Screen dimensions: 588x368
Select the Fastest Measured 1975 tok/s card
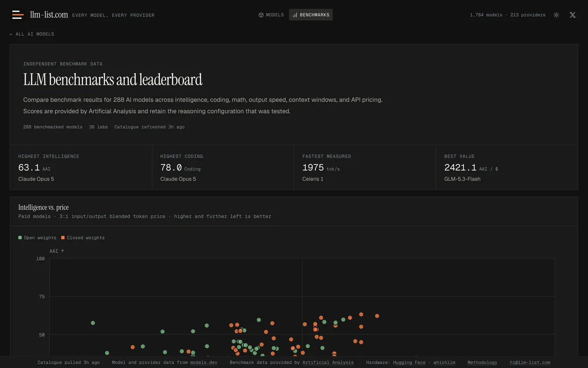pyautogui.click(x=365, y=167)
